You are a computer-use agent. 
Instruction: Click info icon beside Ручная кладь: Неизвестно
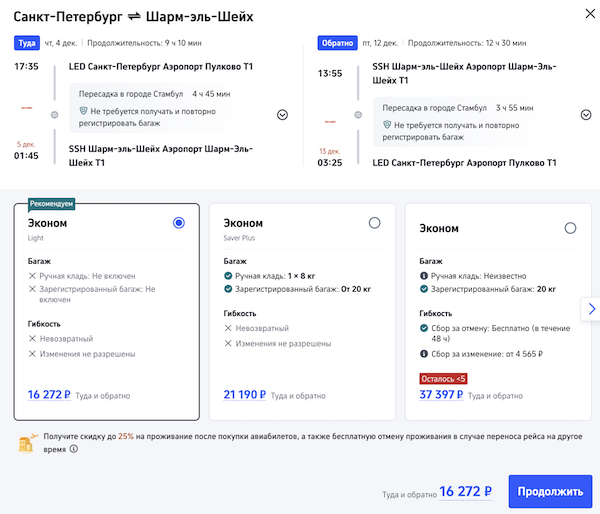click(425, 273)
